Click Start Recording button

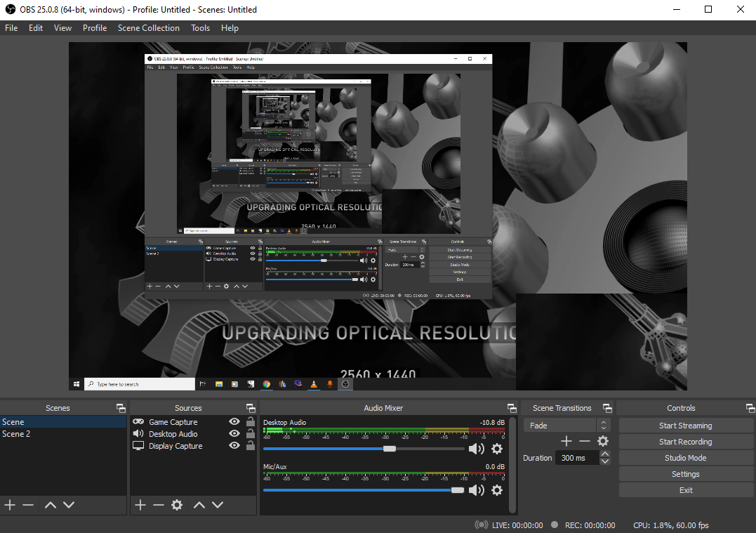click(685, 442)
